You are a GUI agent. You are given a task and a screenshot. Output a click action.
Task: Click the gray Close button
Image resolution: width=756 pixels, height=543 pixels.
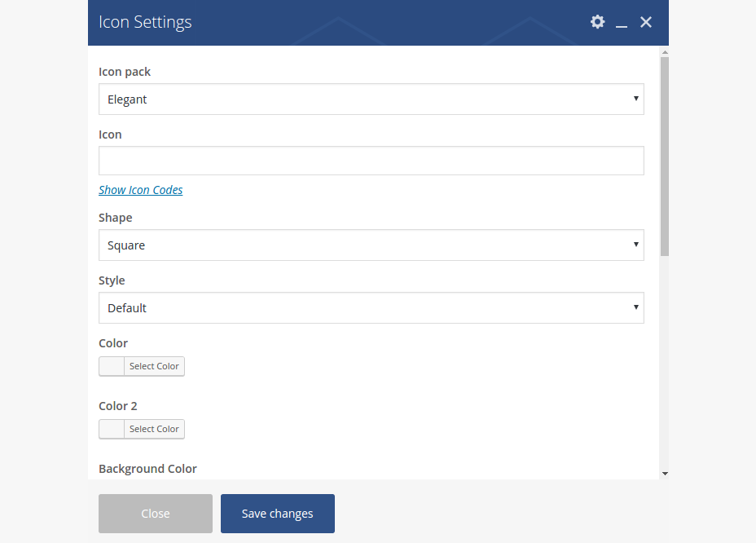coord(156,514)
